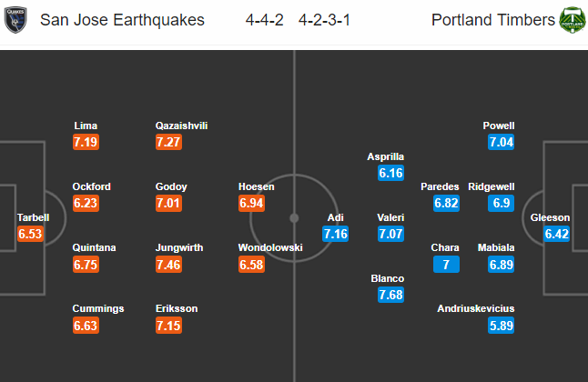This screenshot has width=588, height=382.
Task: Click Andriuskevicius's 5.89 rating badge
Action: click(500, 326)
